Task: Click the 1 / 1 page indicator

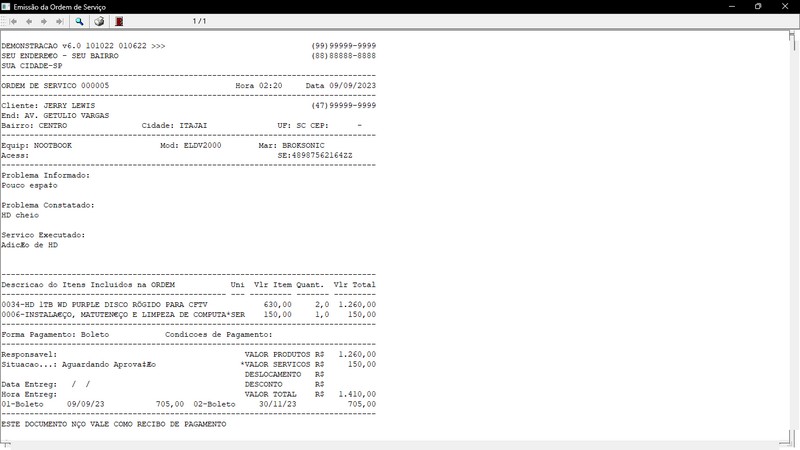Action: coord(199,21)
